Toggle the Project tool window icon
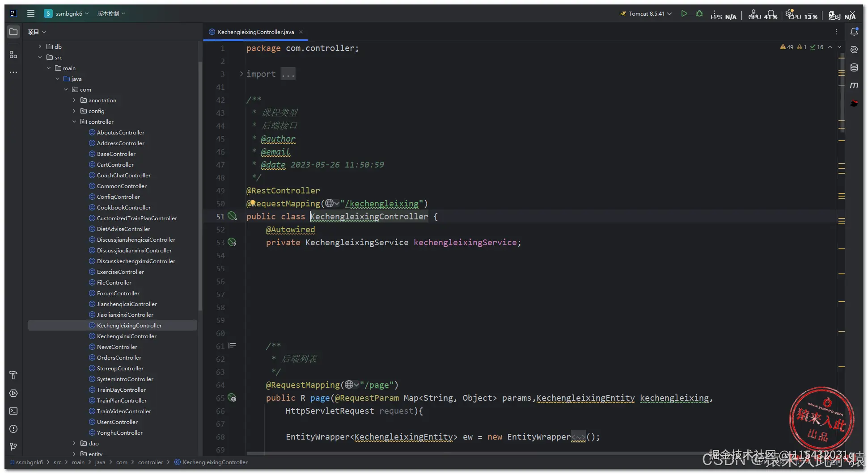 [13, 32]
